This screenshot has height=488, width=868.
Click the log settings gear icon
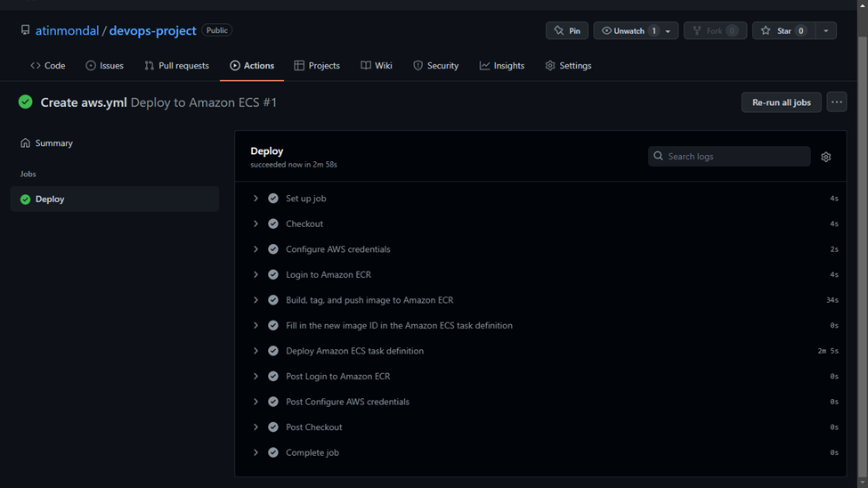point(826,157)
